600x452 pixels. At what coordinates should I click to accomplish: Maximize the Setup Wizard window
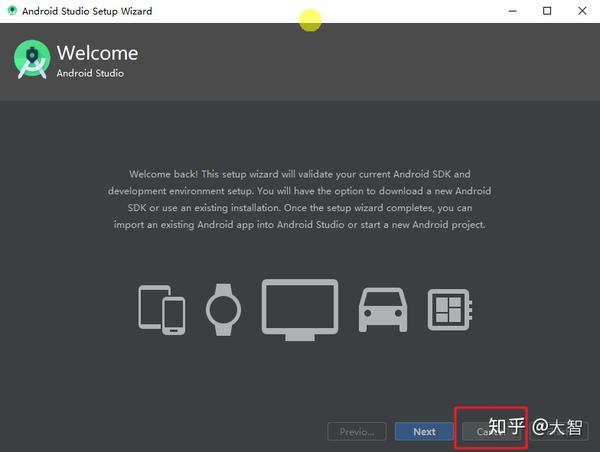pos(547,11)
